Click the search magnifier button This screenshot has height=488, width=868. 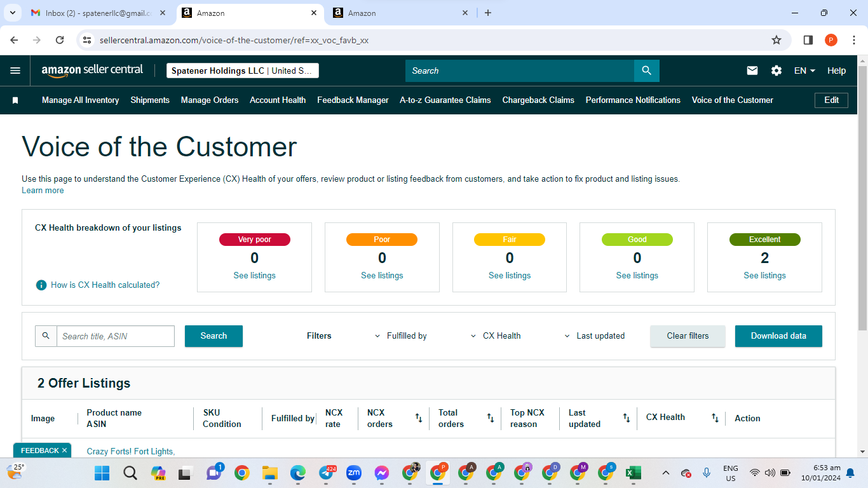(x=647, y=71)
